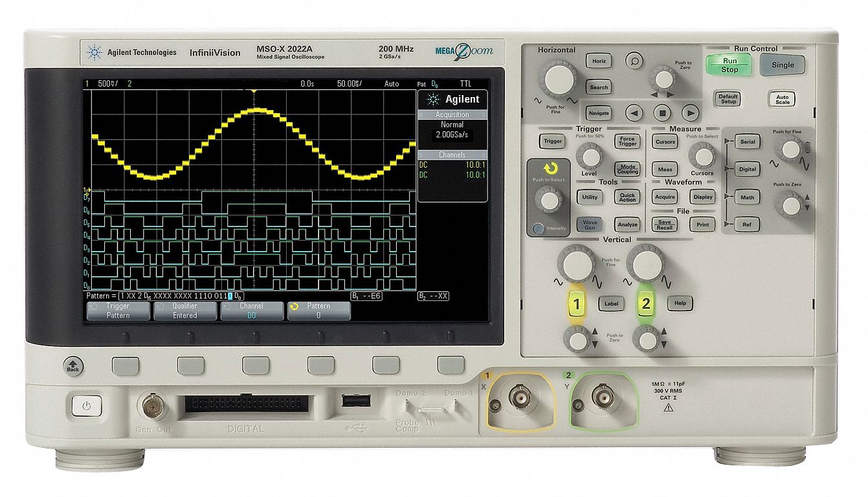This screenshot has height=497, width=868.
Task: Toggle the Ref waveform button
Action: [x=748, y=225]
